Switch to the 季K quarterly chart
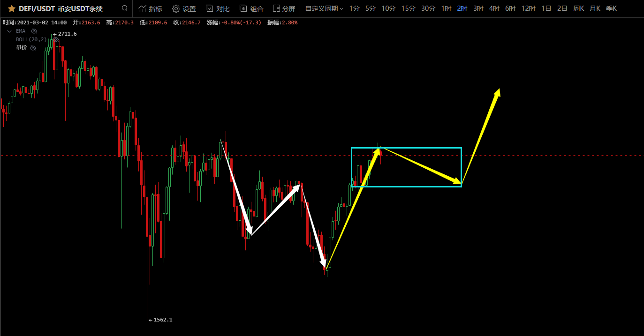This screenshot has width=644, height=336. point(611,8)
